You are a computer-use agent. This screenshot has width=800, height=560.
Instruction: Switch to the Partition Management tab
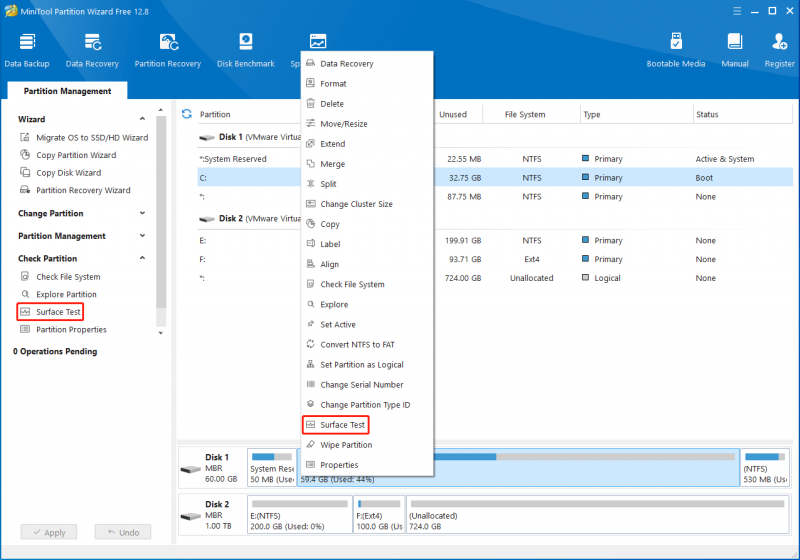click(x=67, y=91)
